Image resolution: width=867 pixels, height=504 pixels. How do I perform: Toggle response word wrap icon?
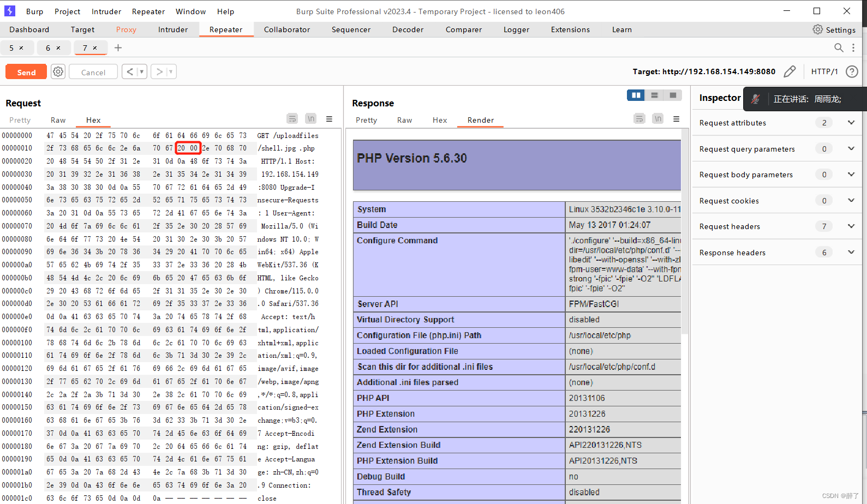click(x=639, y=118)
